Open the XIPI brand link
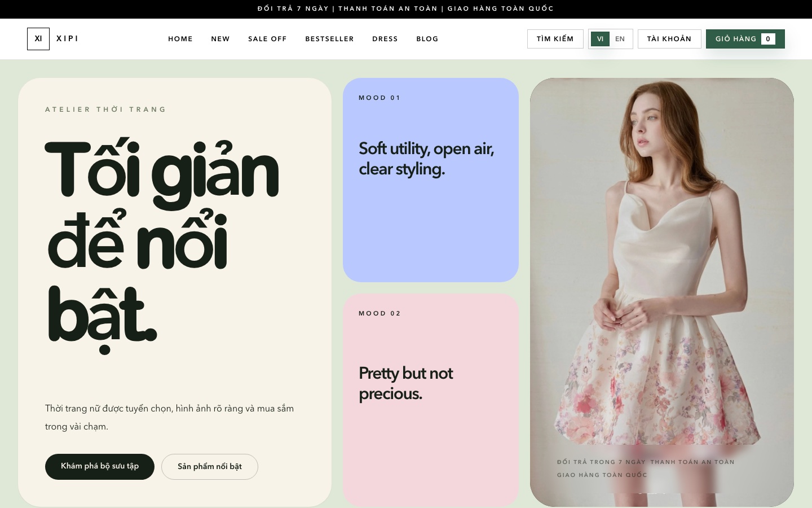This screenshot has height=508, width=812. coord(67,39)
